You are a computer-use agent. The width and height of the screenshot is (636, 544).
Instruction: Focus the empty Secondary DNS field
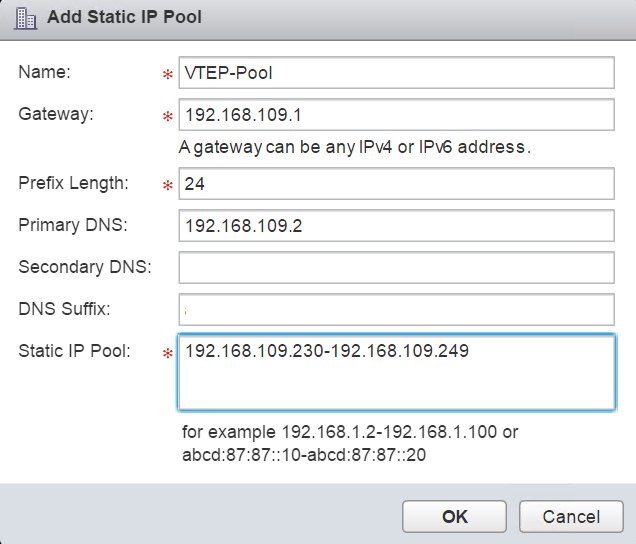click(x=395, y=268)
